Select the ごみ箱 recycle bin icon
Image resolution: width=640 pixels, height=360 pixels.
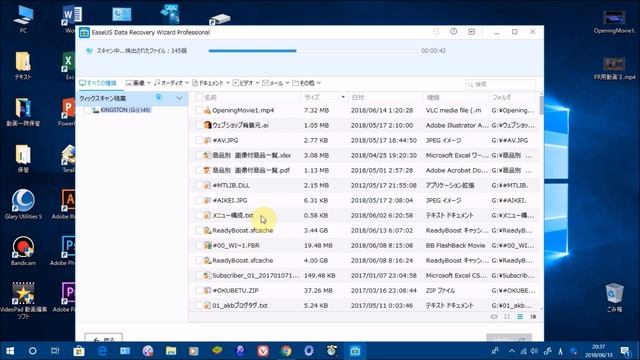[x=614, y=298]
